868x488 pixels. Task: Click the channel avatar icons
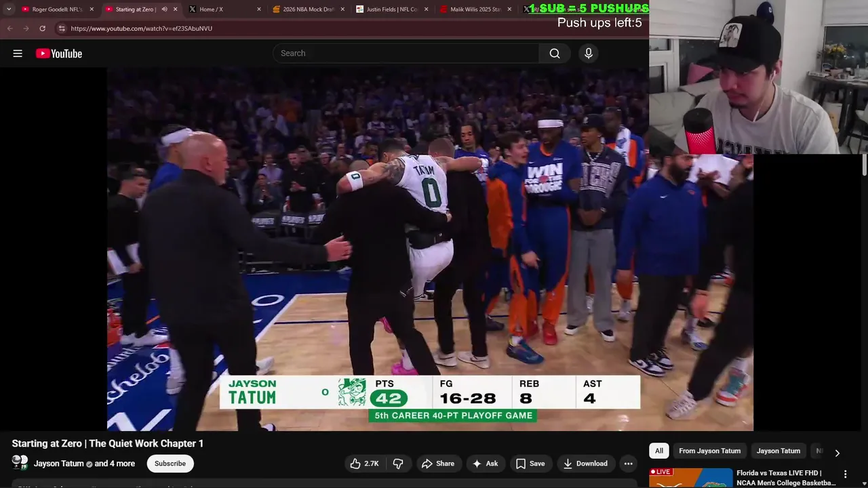tap(20, 463)
